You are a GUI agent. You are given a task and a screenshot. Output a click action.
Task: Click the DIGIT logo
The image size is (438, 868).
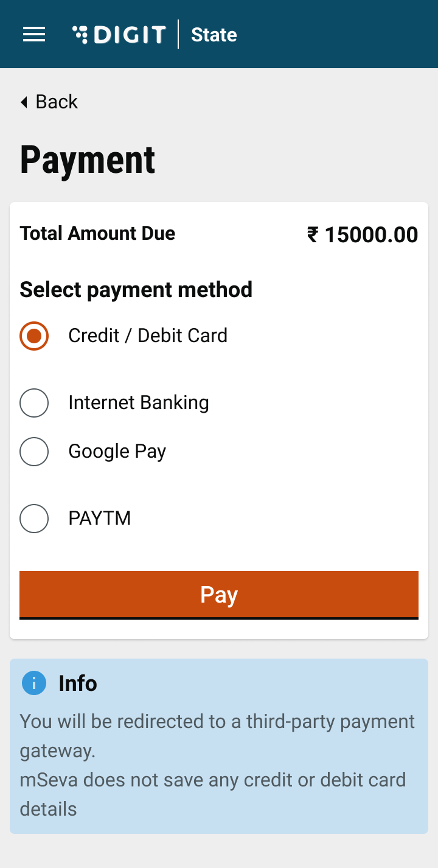pyautogui.click(x=119, y=35)
